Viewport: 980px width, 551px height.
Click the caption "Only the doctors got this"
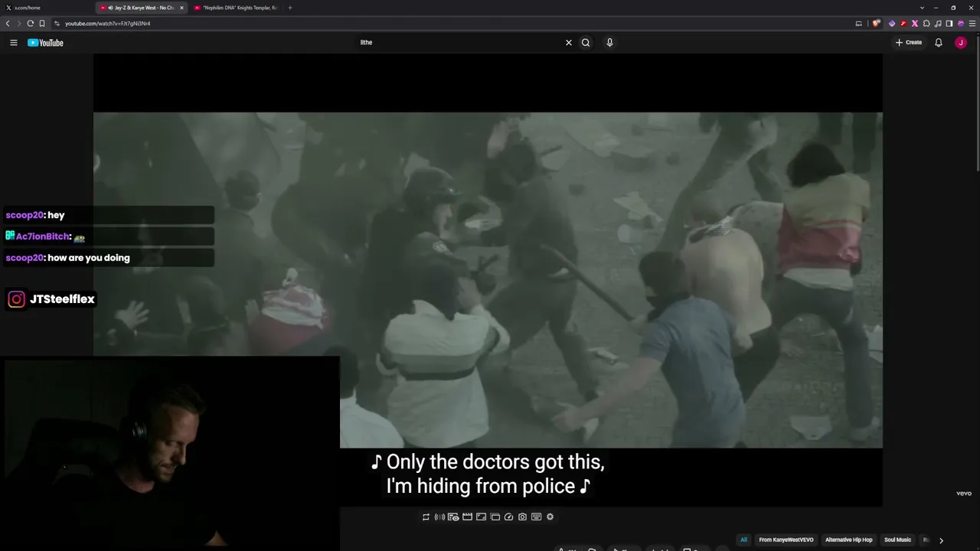click(x=495, y=462)
